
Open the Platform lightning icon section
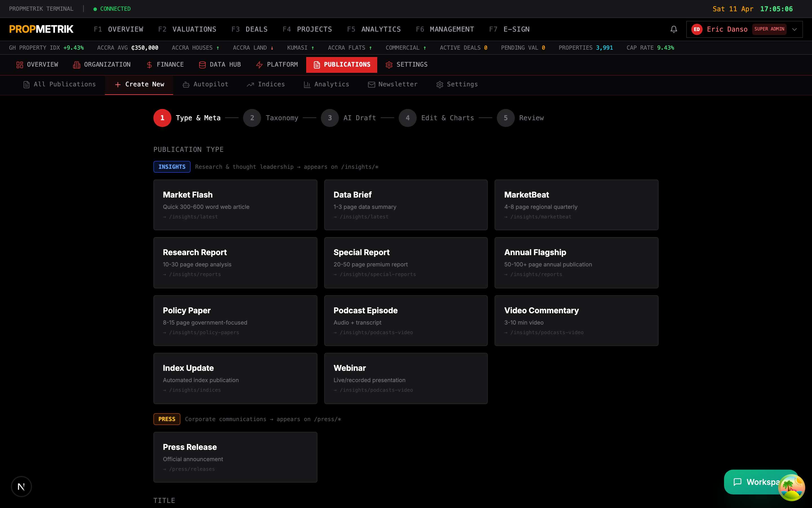point(277,65)
